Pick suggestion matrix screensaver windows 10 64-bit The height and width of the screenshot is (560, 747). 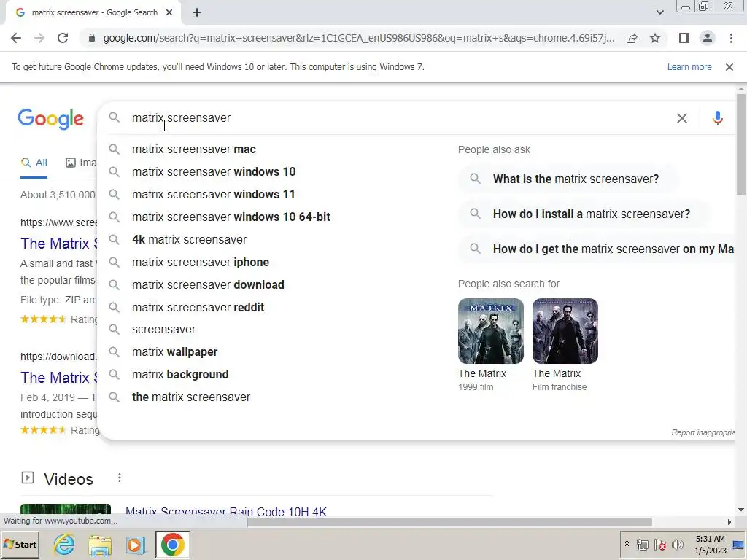click(231, 217)
